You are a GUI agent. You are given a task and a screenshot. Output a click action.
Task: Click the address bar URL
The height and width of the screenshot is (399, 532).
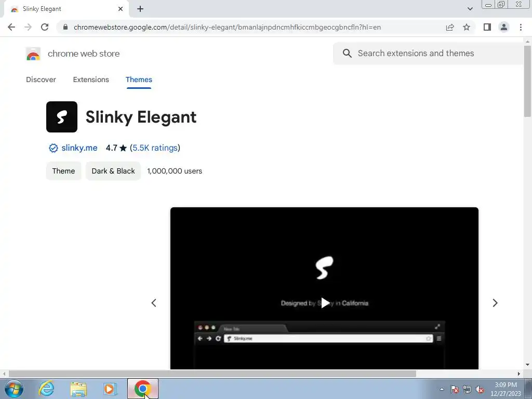(228, 27)
